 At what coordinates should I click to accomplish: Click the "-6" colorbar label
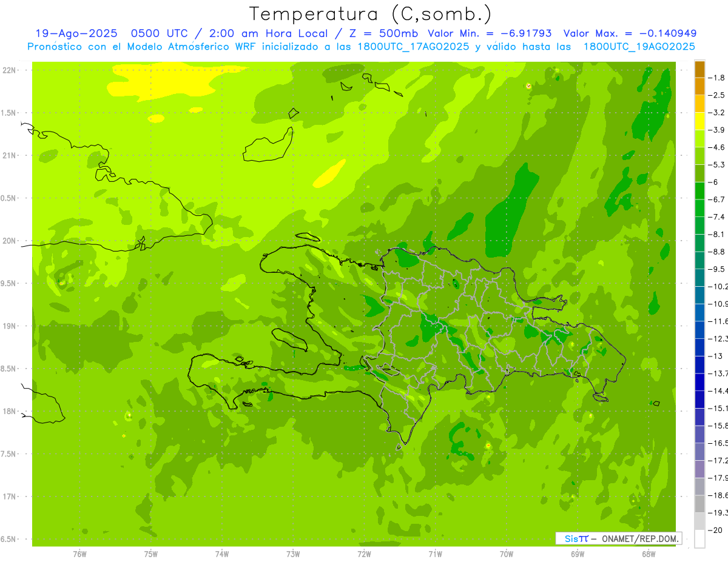pos(715,182)
